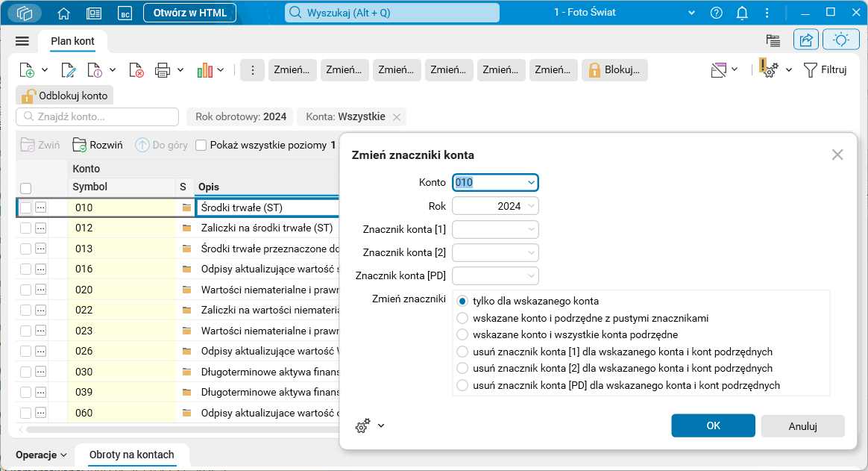
Task: Confirm the dialog with the OK button
Action: pyautogui.click(x=712, y=425)
